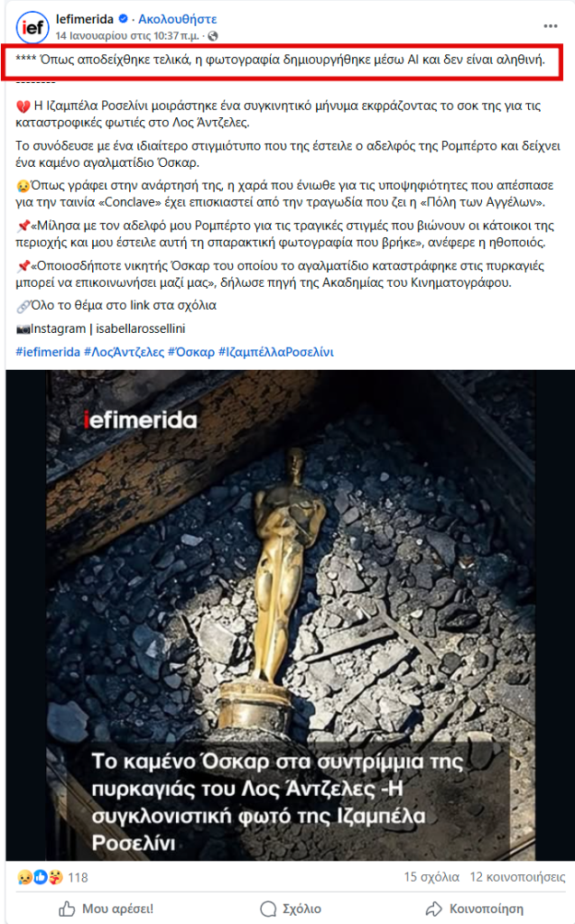Click the share arrow icon
Viewport: 575px width, 924px height.
[x=434, y=909]
